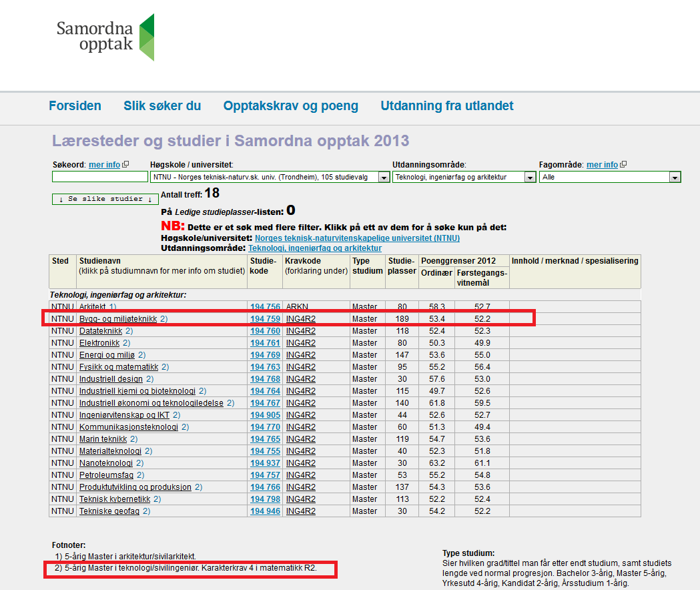
Task: Open Industriell design study link
Action: click(111, 379)
